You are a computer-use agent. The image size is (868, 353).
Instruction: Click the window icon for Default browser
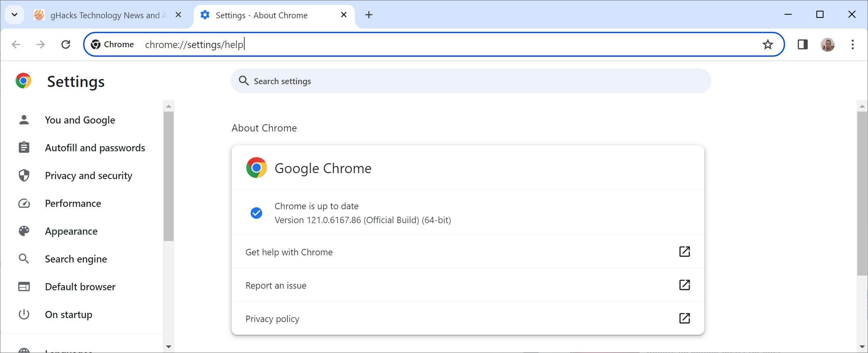(x=24, y=287)
